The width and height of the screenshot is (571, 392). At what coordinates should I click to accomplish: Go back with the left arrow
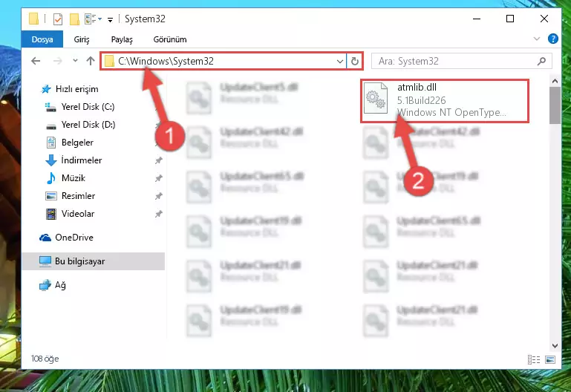pyautogui.click(x=36, y=61)
